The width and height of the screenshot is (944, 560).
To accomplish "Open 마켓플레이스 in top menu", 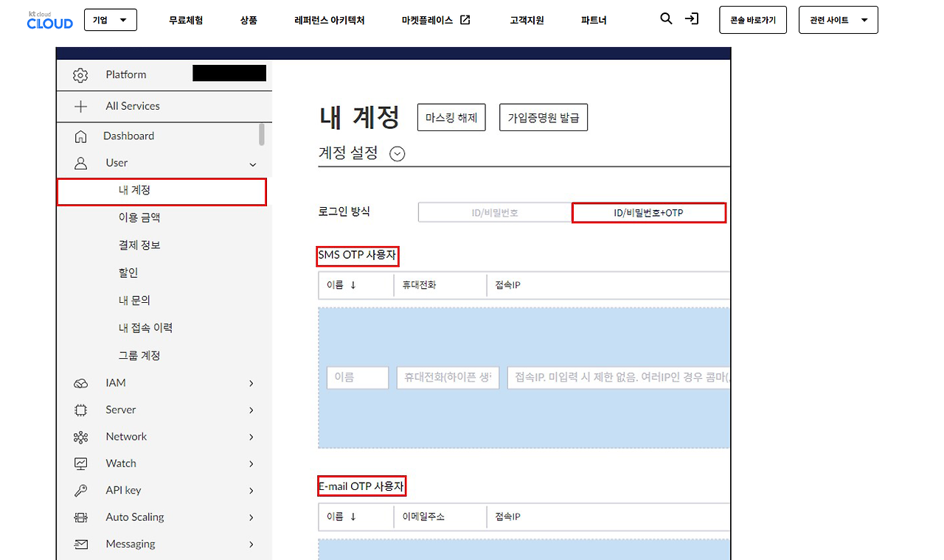I will [x=436, y=21].
